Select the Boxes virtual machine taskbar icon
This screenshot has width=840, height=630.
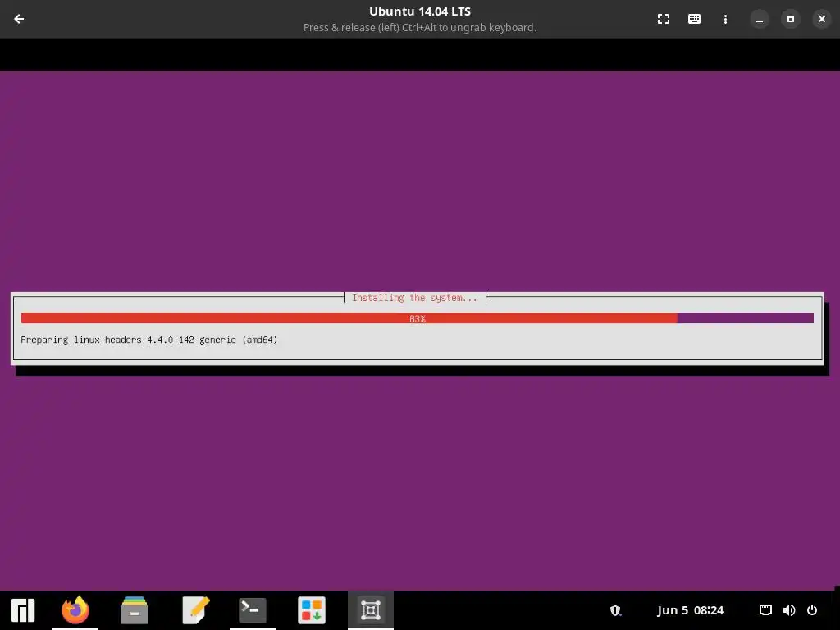371,610
